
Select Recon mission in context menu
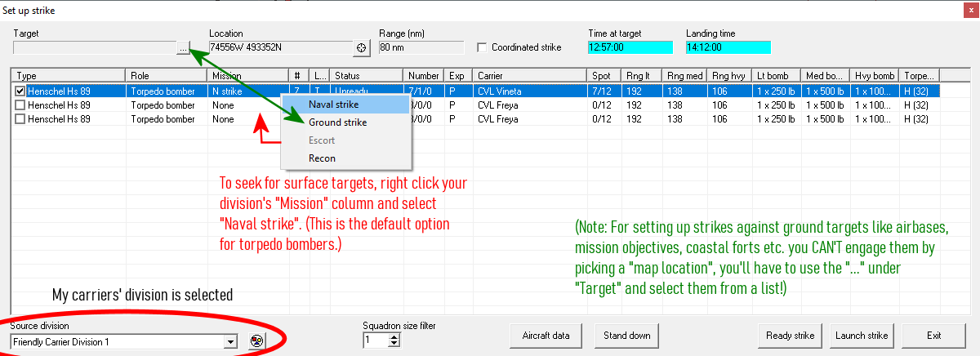[x=322, y=158]
